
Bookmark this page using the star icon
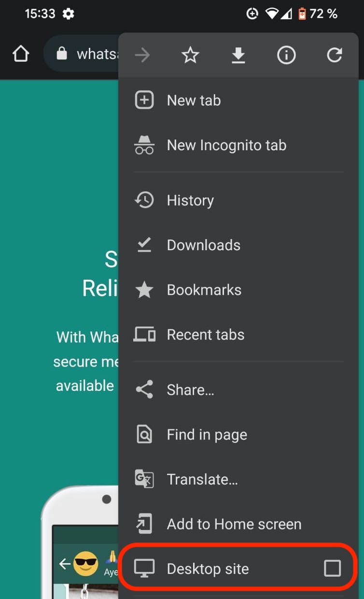pos(190,55)
